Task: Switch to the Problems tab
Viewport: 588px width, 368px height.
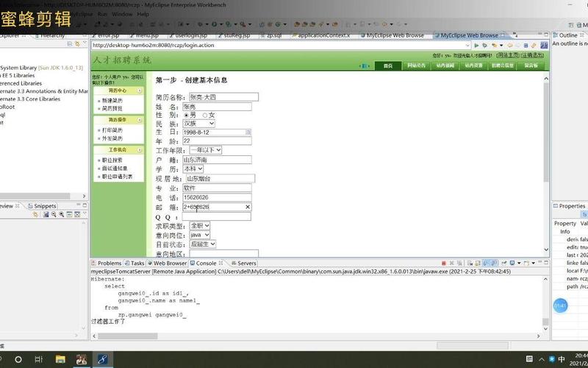Action: pyautogui.click(x=109, y=263)
